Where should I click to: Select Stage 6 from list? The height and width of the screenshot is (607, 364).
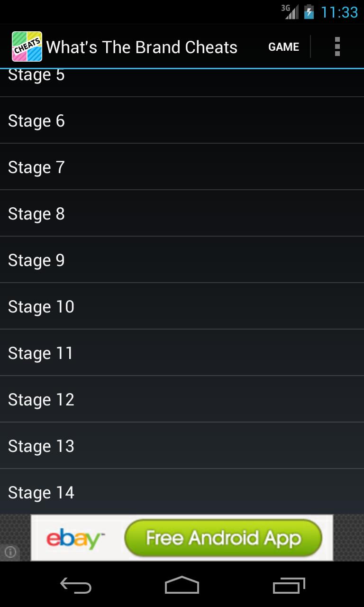pos(182,121)
